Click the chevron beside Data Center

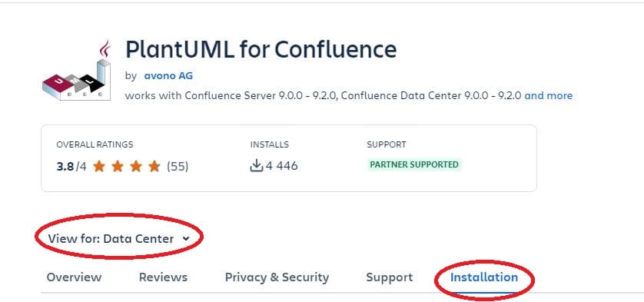[186, 239]
